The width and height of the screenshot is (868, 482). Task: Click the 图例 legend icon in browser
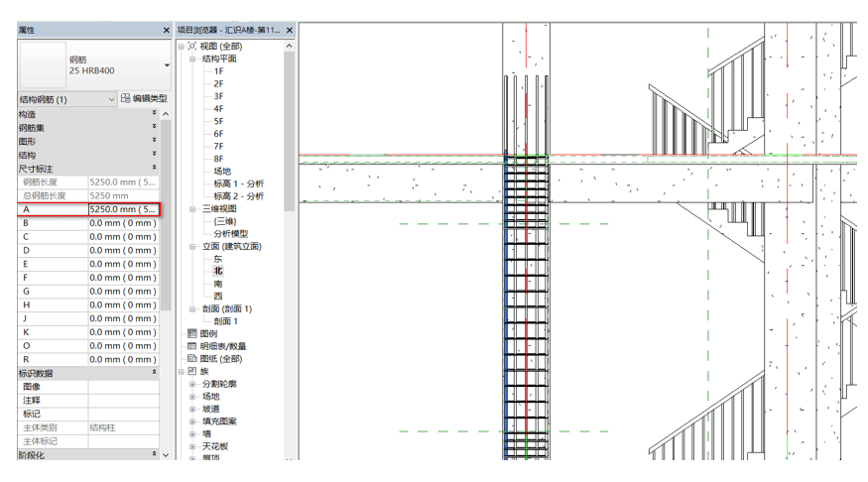click(192, 334)
